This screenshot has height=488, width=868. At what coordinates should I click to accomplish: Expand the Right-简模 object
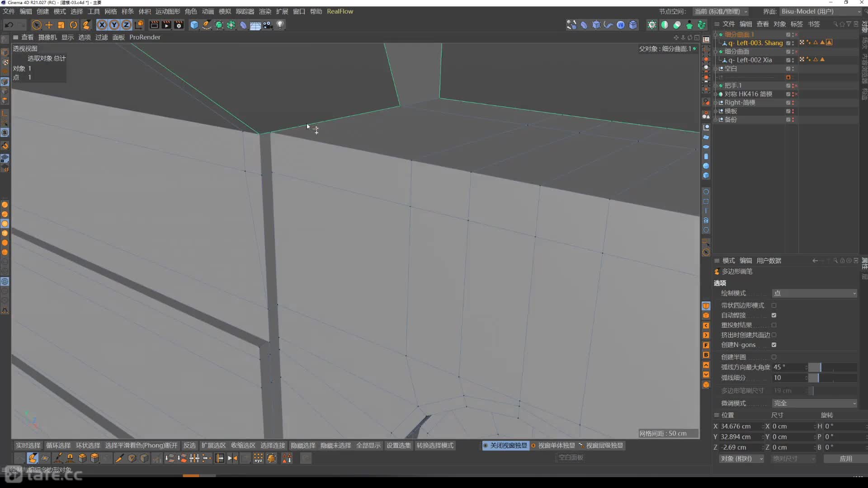pyautogui.click(x=716, y=103)
